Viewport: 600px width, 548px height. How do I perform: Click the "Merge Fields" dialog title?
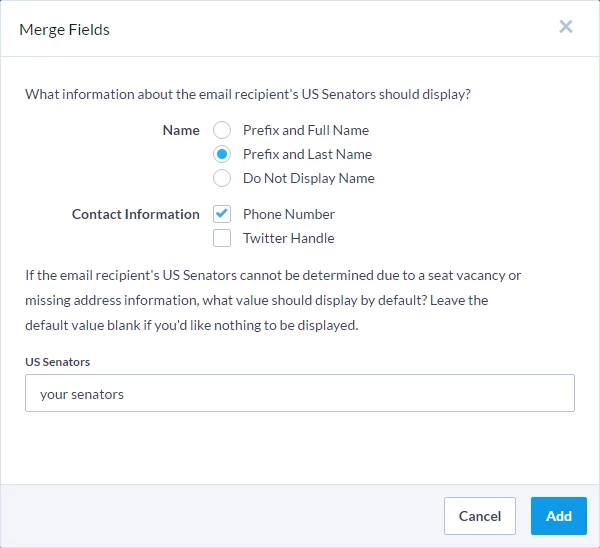(x=65, y=29)
